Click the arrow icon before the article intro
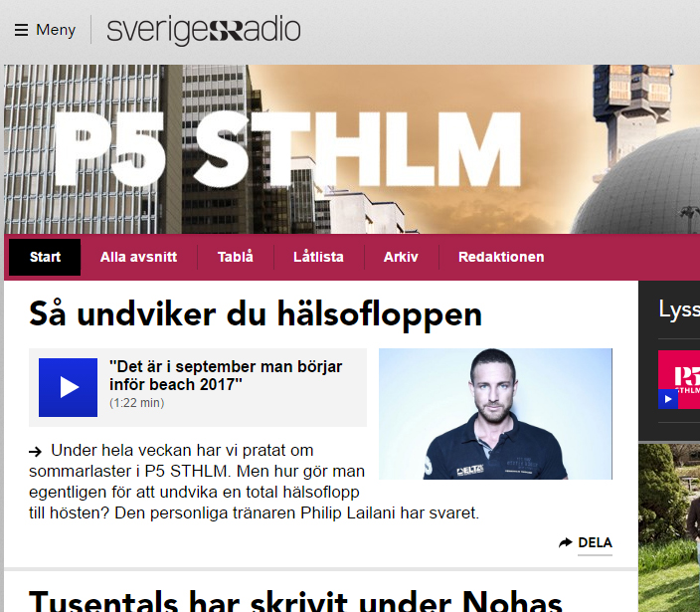Screen dimensions: 700x612 [x=35, y=452]
